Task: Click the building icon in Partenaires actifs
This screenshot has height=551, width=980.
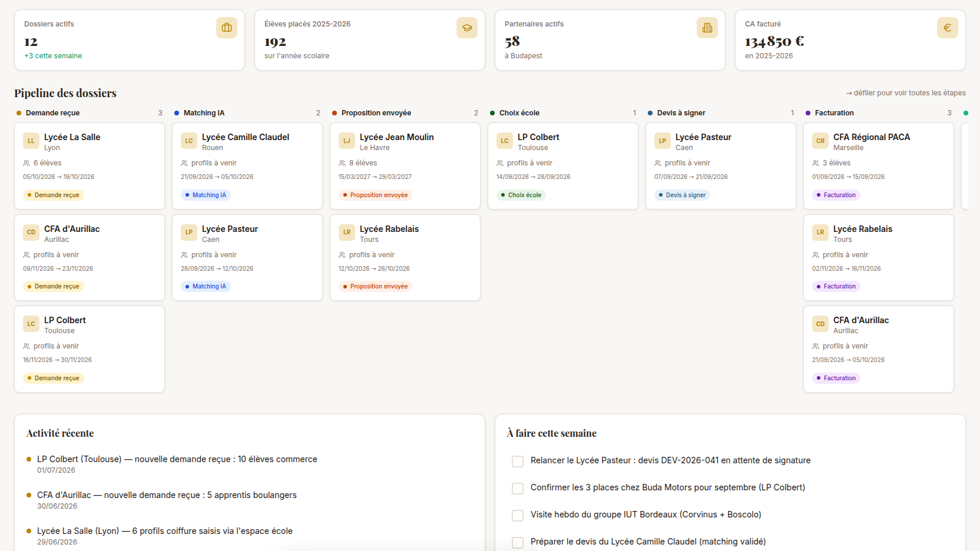Action: (707, 28)
